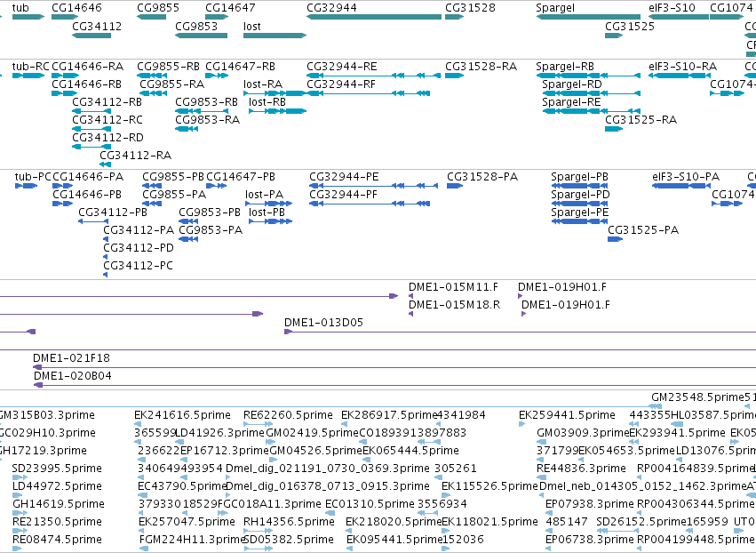Image resolution: width=756 pixels, height=553 pixels.
Task: Click the lost gene label
Action: [x=252, y=26]
